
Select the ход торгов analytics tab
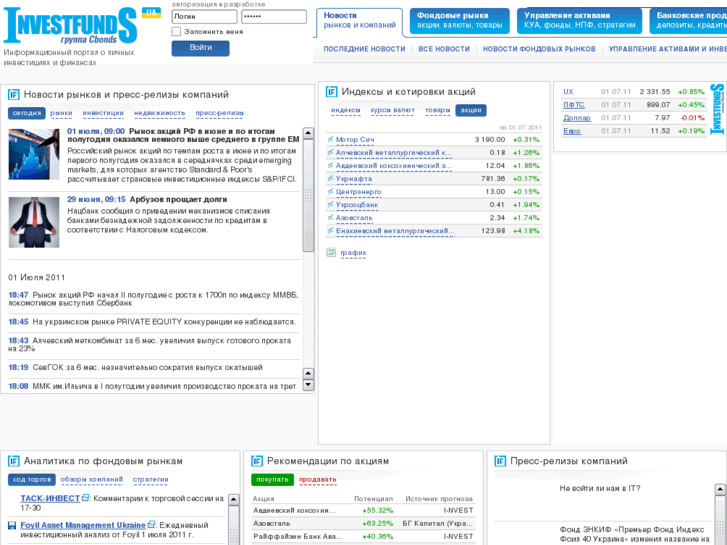point(32,479)
